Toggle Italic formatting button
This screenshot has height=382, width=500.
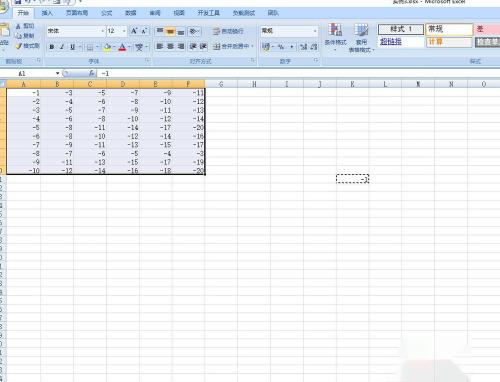(x=62, y=47)
